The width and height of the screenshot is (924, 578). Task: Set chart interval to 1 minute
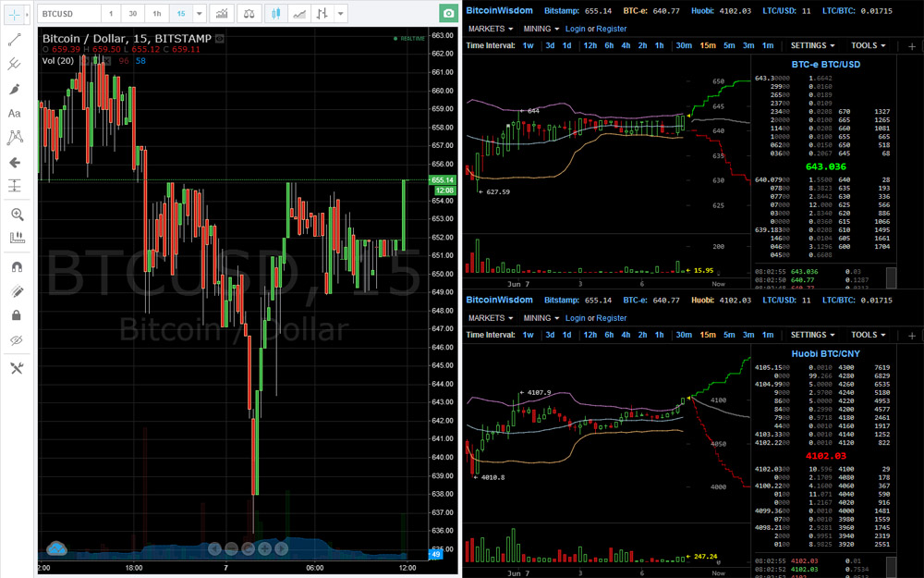click(111, 14)
